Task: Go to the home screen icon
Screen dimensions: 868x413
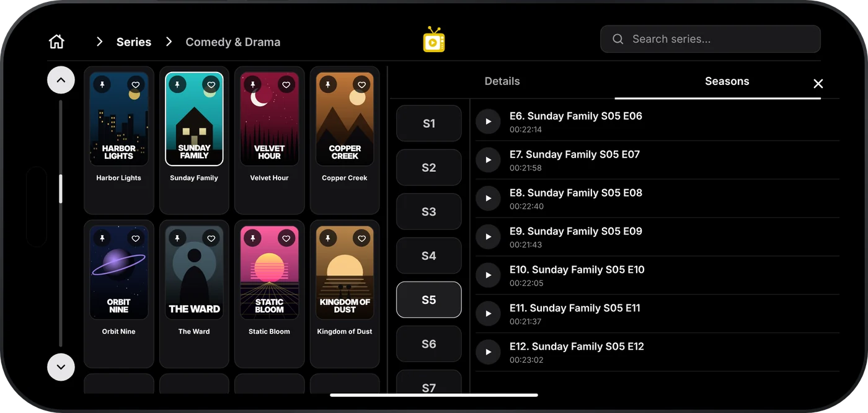Action: [x=56, y=42]
